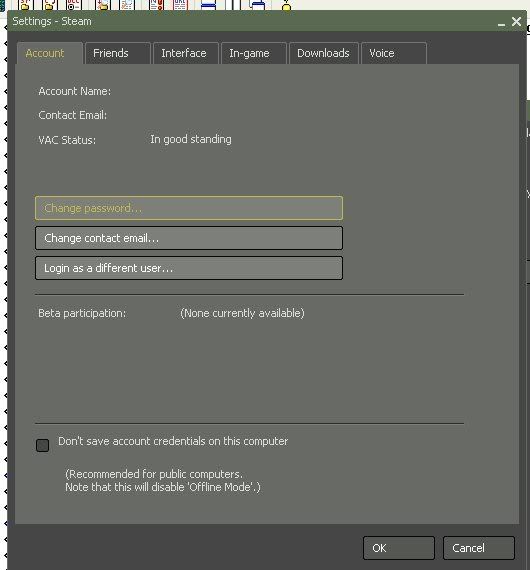The width and height of the screenshot is (530, 570).
Task: Dismiss dialog with Cancel button
Action: click(479, 548)
